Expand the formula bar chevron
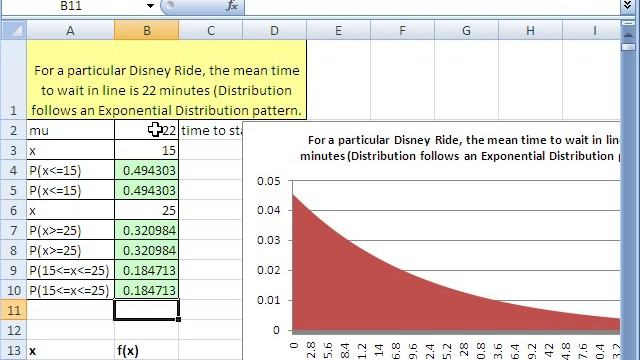This screenshot has width=640, height=360. 628,5
